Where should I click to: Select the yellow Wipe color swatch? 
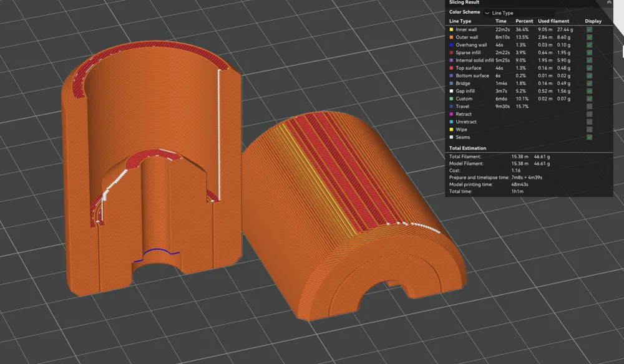(x=451, y=130)
